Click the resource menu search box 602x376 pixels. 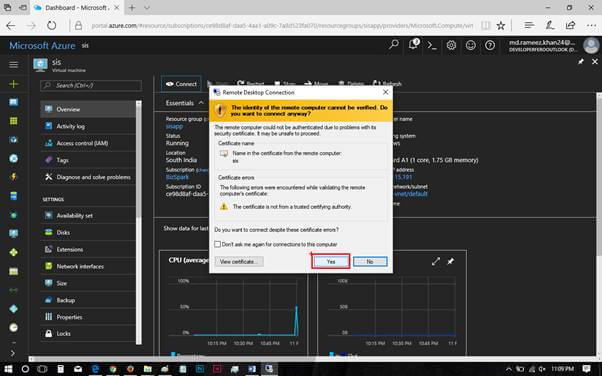(91, 85)
